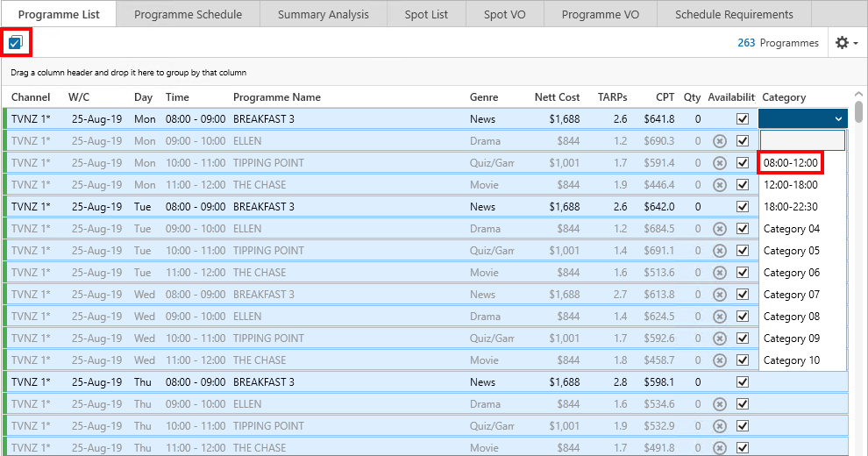
Task: Sort by the TARPs column header
Action: (612, 96)
